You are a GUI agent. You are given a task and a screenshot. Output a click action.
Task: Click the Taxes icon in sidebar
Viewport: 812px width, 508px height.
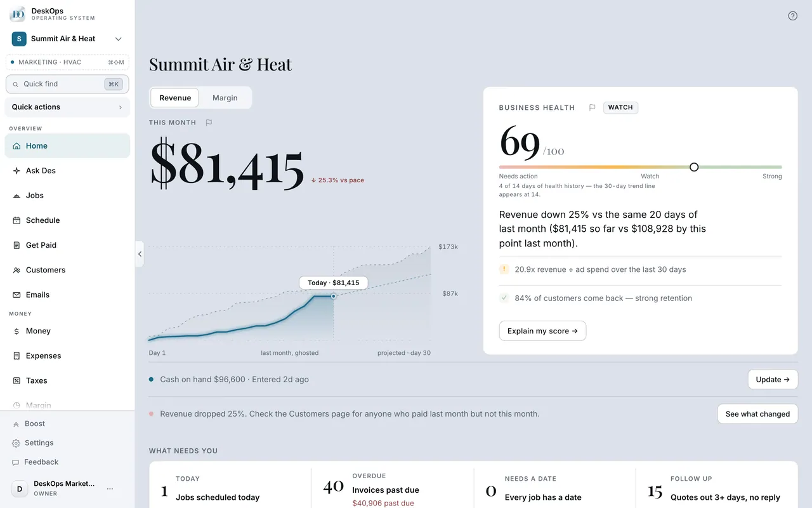(16, 381)
